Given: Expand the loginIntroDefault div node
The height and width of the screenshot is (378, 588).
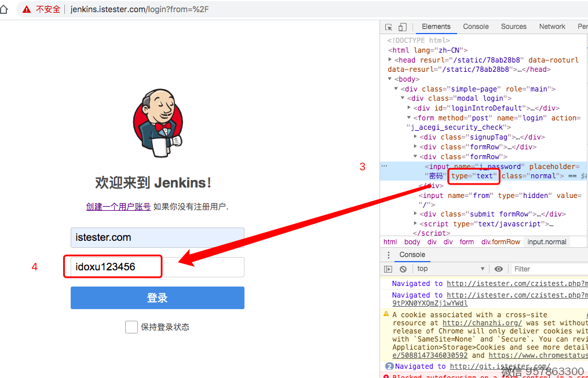Looking at the screenshot, I should (410, 108).
